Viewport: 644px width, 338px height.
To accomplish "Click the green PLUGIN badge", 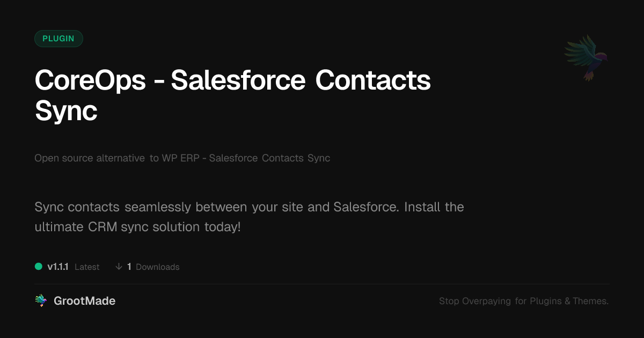I will click(58, 39).
